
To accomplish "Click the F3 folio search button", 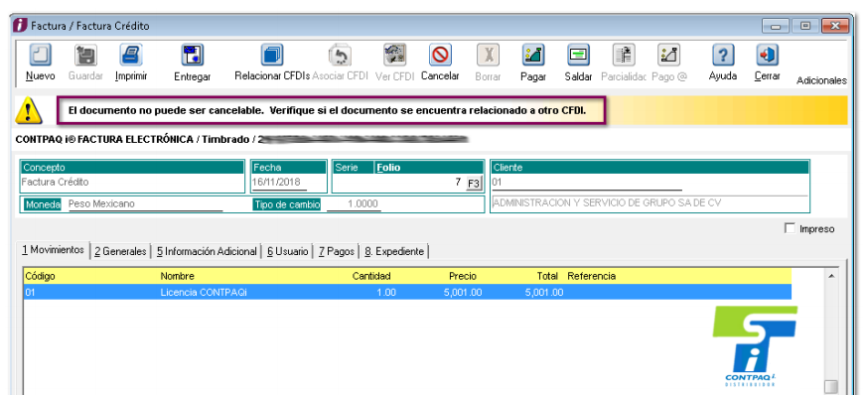I will (474, 184).
